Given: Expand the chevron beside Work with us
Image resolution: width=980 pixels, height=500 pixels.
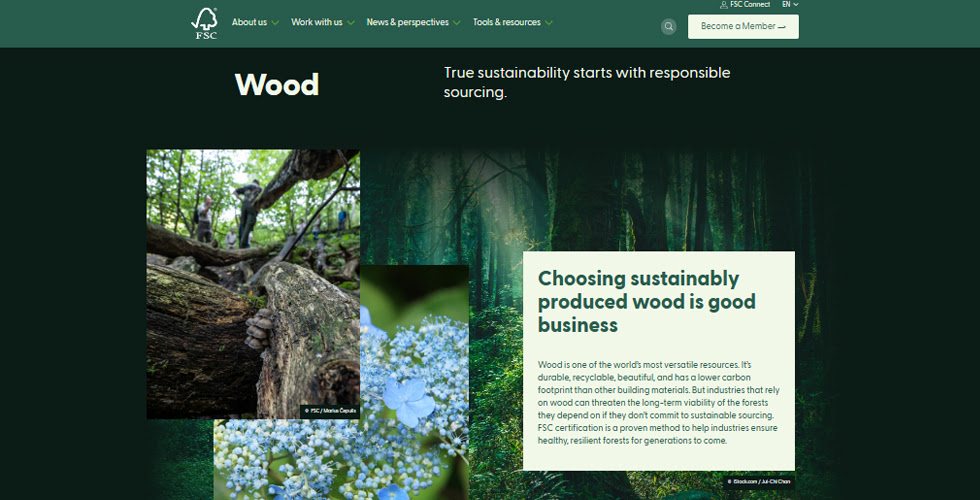Looking at the screenshot, I should click(x=351, y=23).
